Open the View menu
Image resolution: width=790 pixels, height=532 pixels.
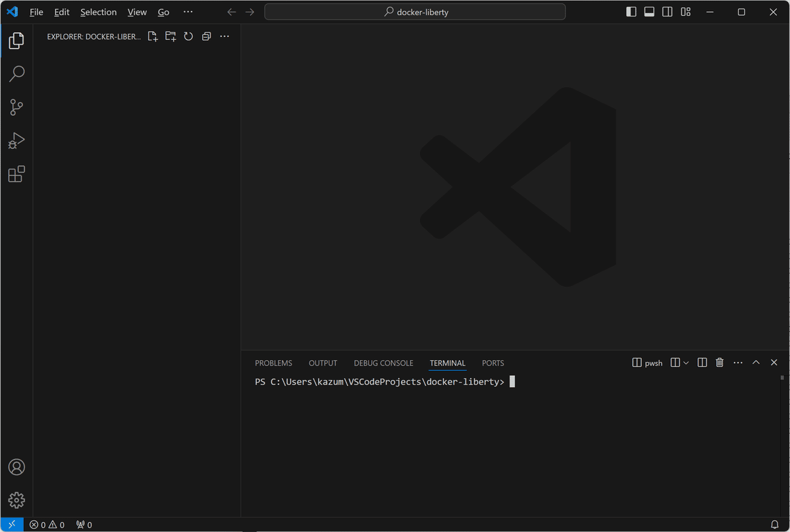tap(137, 12)
